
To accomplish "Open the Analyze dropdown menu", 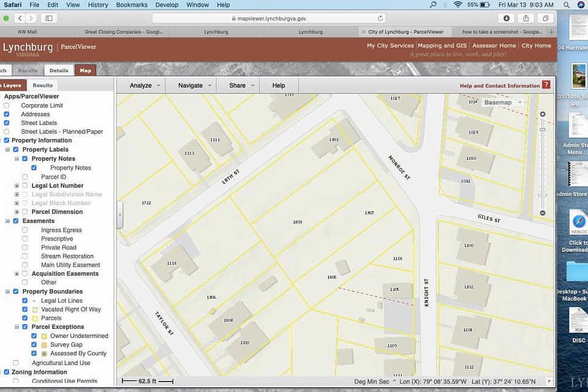I will pos(145,86).
